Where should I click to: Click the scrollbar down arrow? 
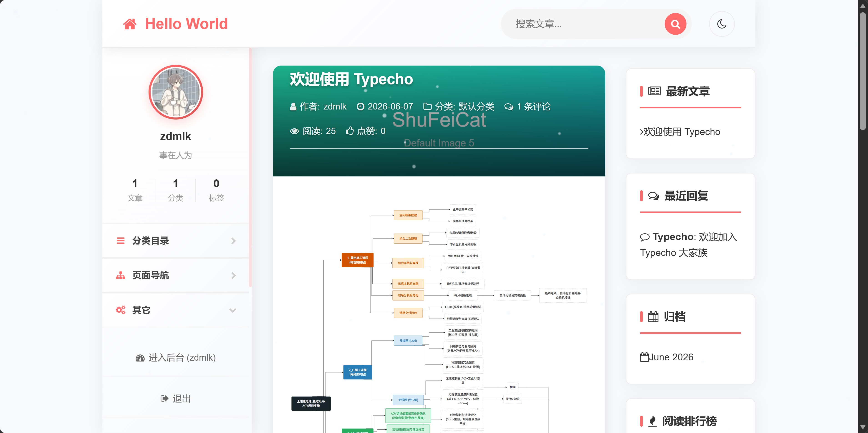click(863, 427)
